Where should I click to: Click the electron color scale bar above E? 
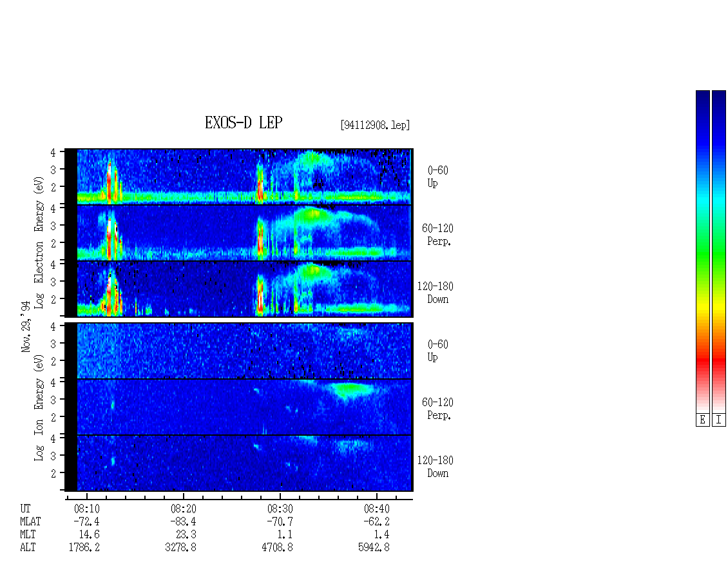(x=702, y=251)
